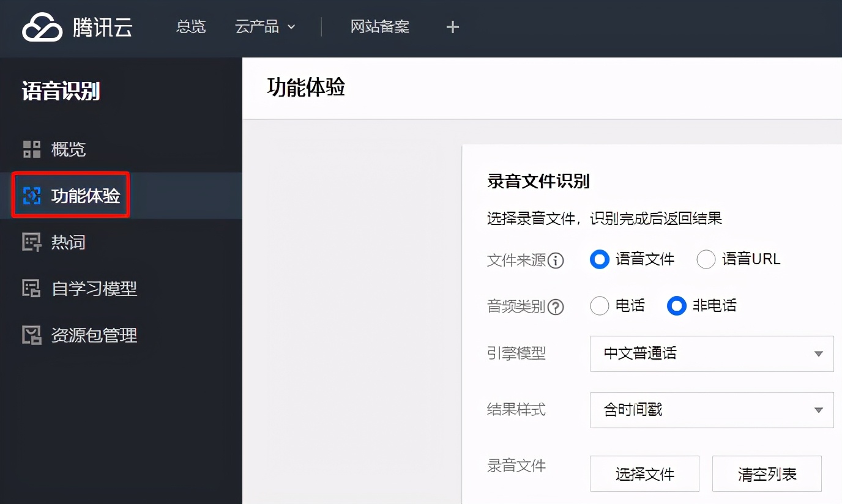Click the 概览 overview grid icon
Screen dimensions: 842x504
pos(31,149)
